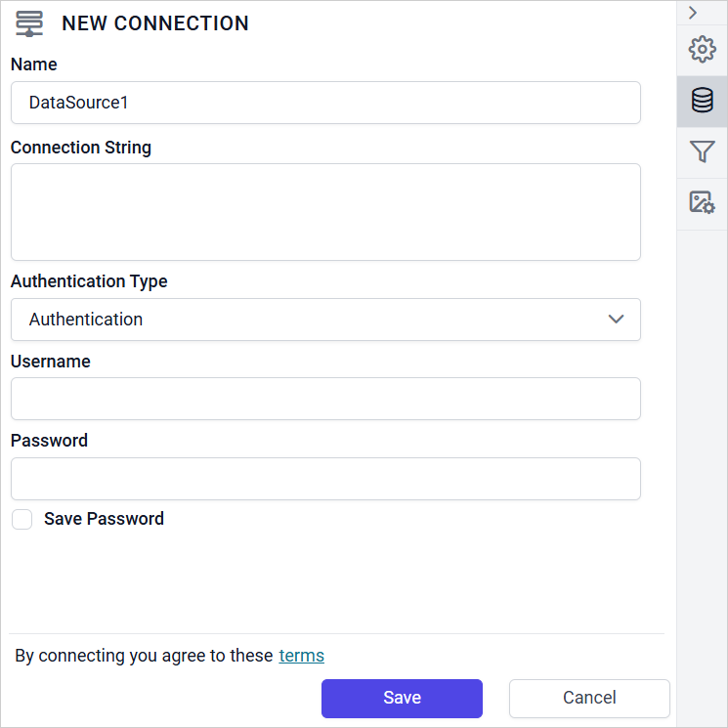Focus the Connection String text area
Image resolution: width=728 pixels, height=728 pixels.
[325, 212]
